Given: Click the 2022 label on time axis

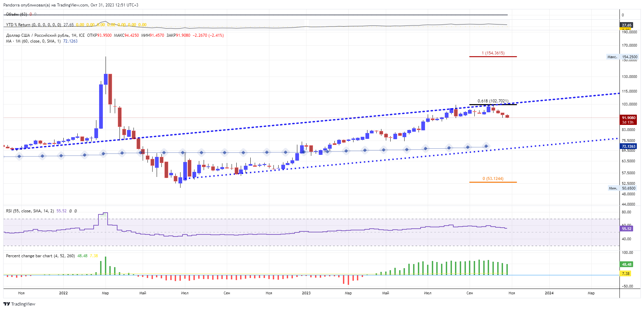Looking at the screenshot, I should 63,293.
